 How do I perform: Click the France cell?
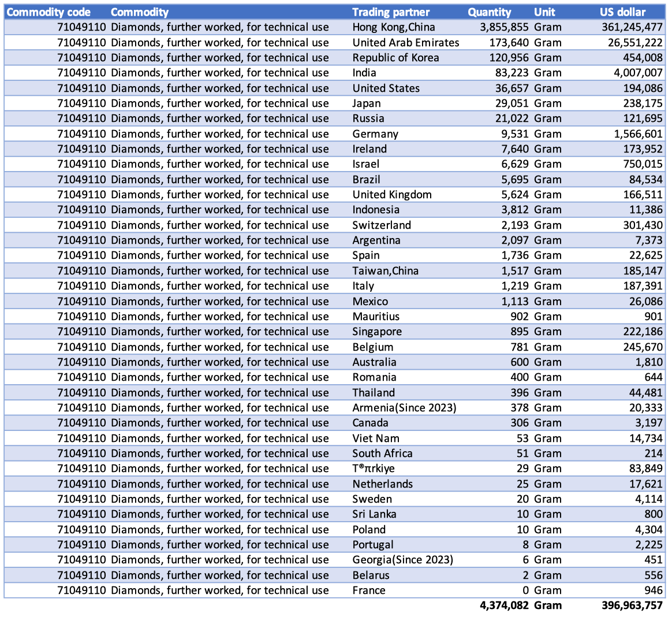(x=369, y=590)
